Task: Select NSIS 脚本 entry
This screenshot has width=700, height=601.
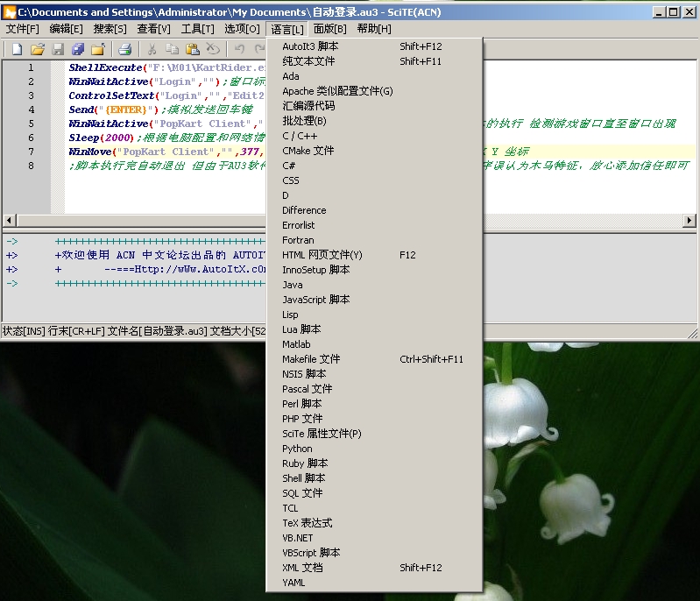Action: tap(374, 374)
